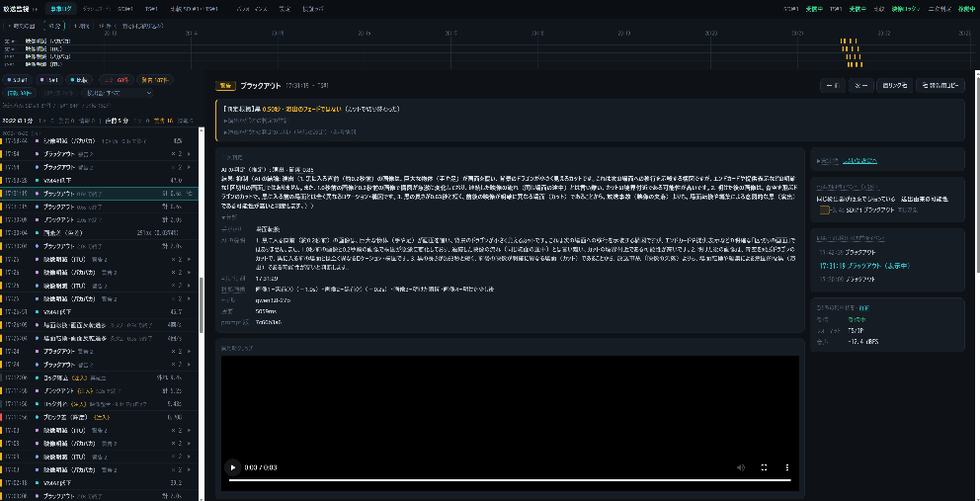The image size is (980, 501).
Task: Open the 比較 SDI#1↔TS#1 tab
Action: (195, 9)
